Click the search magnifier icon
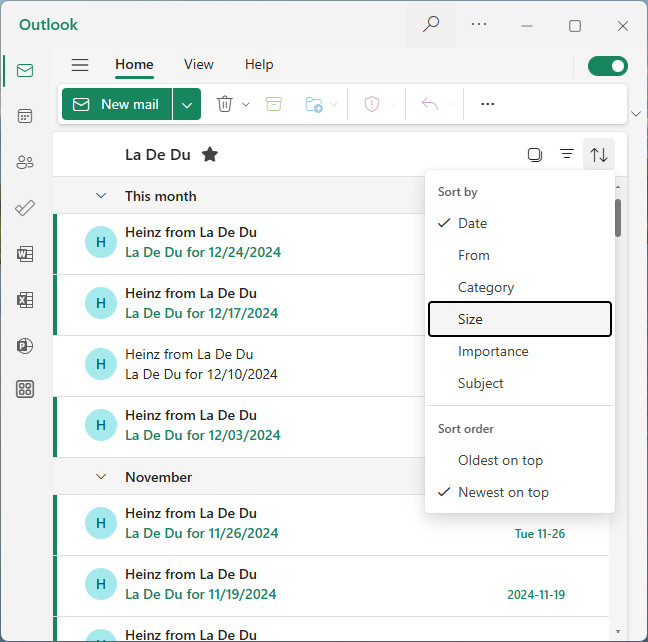This screenshot has width=648, height=642. 431,24
